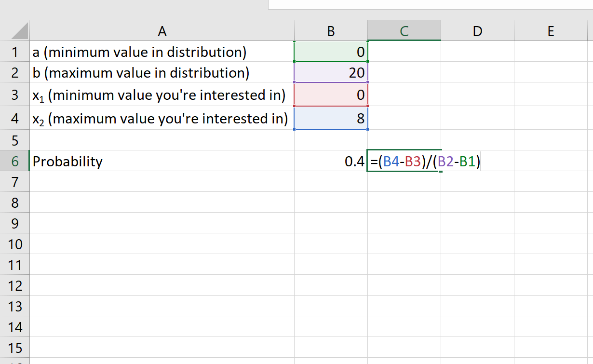Click empty cell A7

pyautogui.click(x=162, y=182)
